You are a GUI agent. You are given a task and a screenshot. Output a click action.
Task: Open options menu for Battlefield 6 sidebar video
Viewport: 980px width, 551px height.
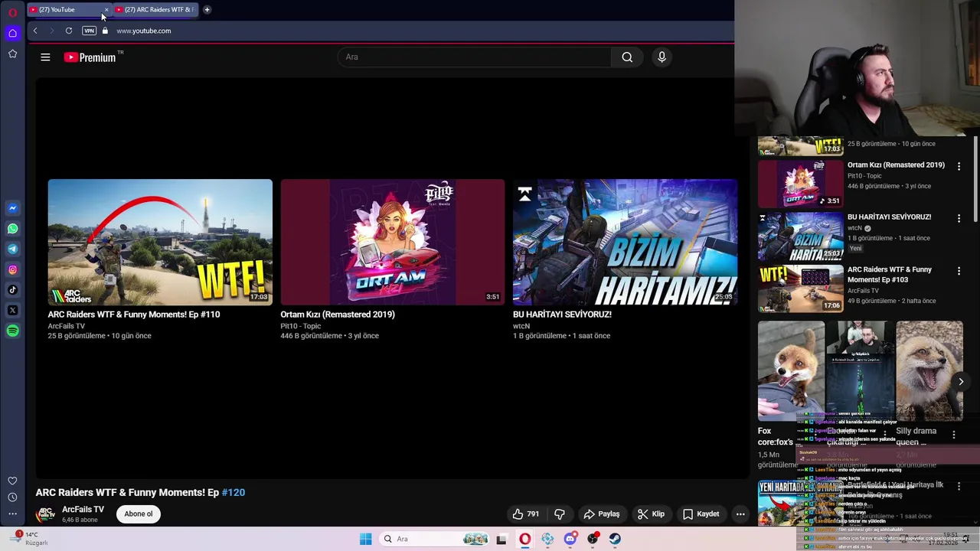click(959, 487)
